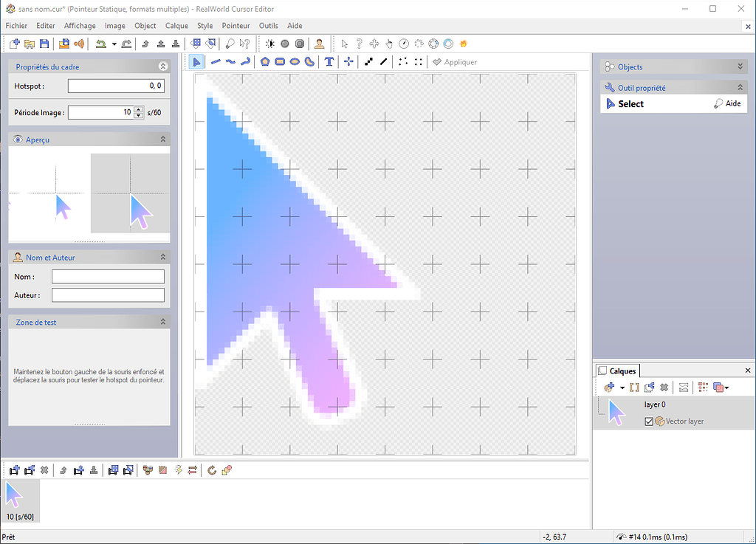The image size is (756, 544).
Task: Click the add vector layer icon
Action: (609, 387)
